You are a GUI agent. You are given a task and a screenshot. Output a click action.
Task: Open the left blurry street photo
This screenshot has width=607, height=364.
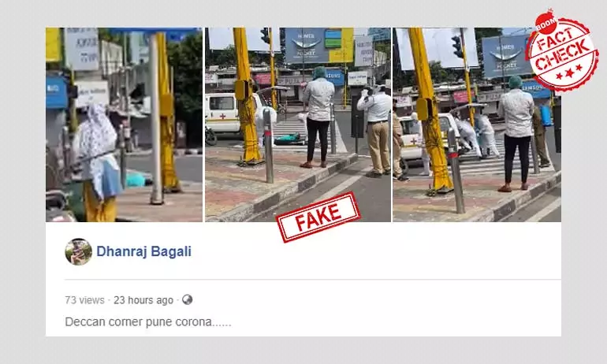pos(124,124)
